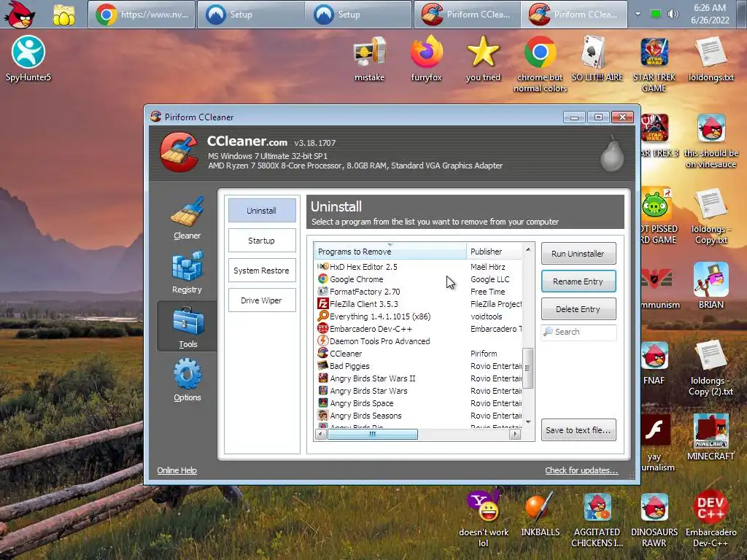The width and height of the screenshot is (747, 560).
Task: Open the Cleaner section in CCleaner sidebar
Action: (187, 217)
